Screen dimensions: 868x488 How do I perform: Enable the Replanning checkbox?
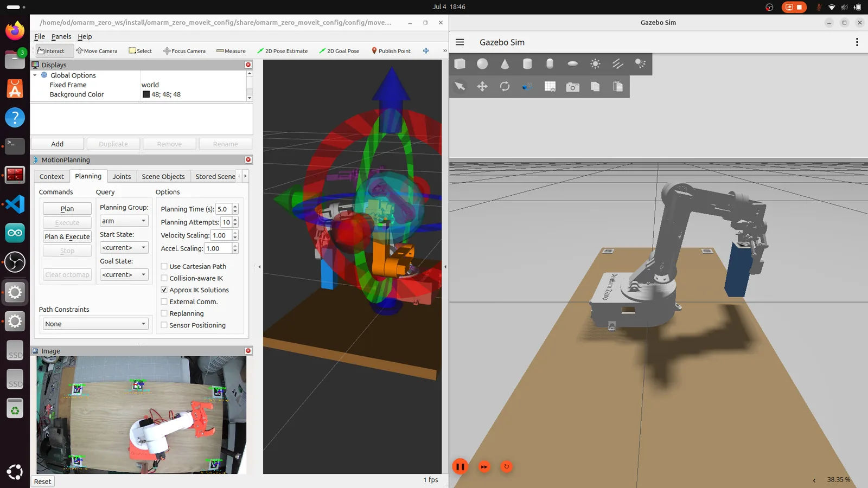[x=164, y=313]
